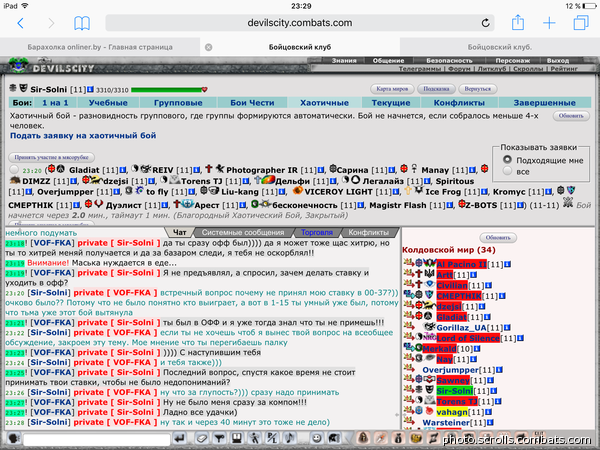Click 'Подать заявку на хаотичный бой' link

83,135
